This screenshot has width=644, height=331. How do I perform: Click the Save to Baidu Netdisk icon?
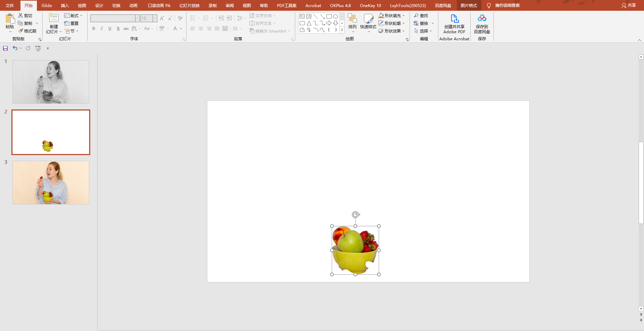[x=482, y=18]
